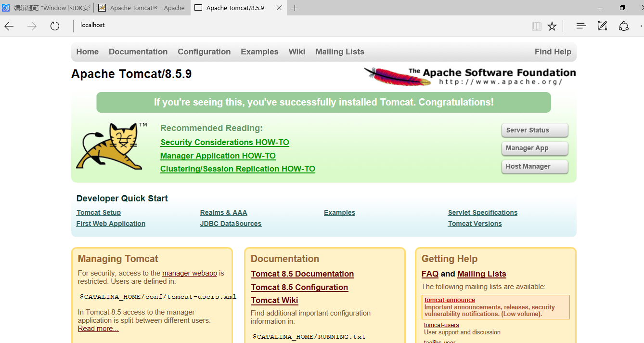
Task: Open a new tab with plus icon
Action: (295, 8)
